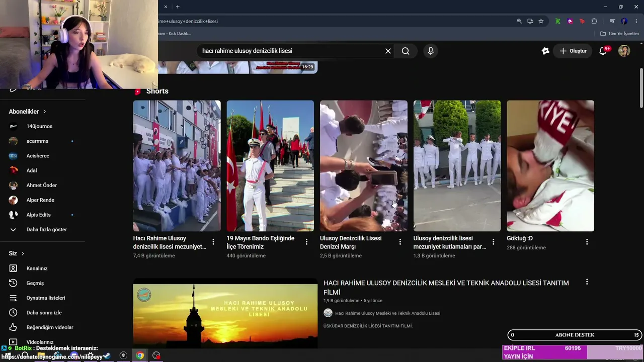Open OBS Studio from the taskbar
Image resolution: width=644 pixels, height=362 pixels.
point(156,355)
